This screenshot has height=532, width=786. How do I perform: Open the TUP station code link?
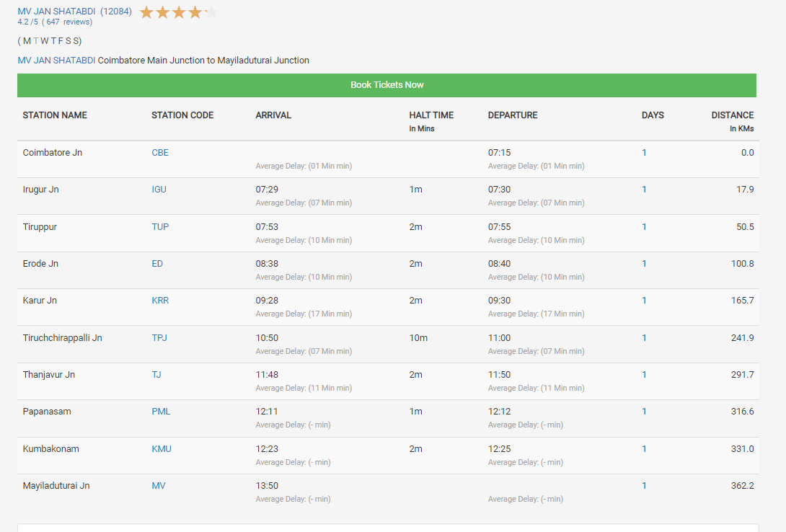pos(160,227)
